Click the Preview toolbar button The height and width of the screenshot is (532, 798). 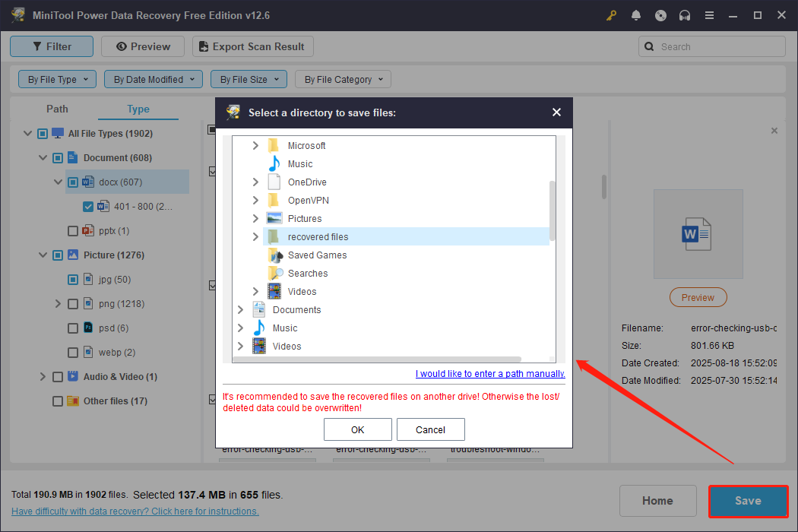tap(143, 46)
